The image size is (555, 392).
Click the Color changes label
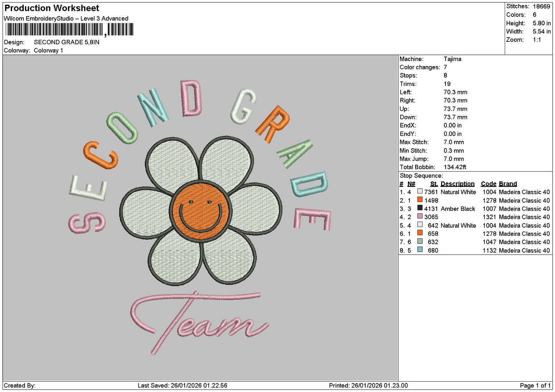(x=420, y=67)
